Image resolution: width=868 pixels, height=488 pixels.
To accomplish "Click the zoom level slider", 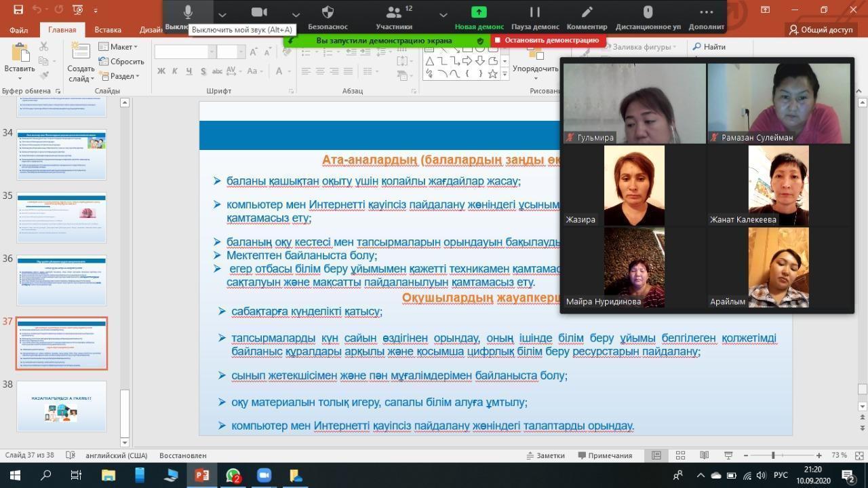I will tap(773, 455).
